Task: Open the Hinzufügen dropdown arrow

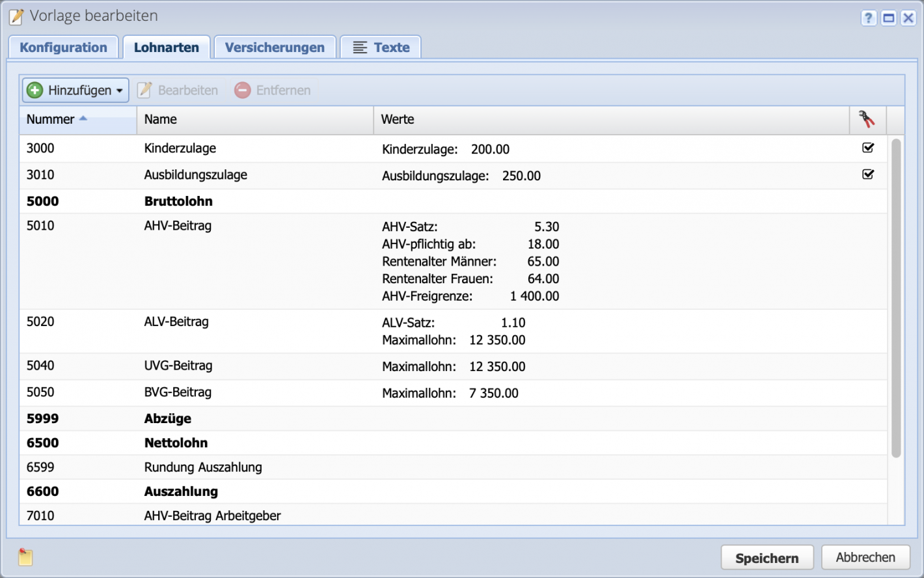Action: pos(120,91)
